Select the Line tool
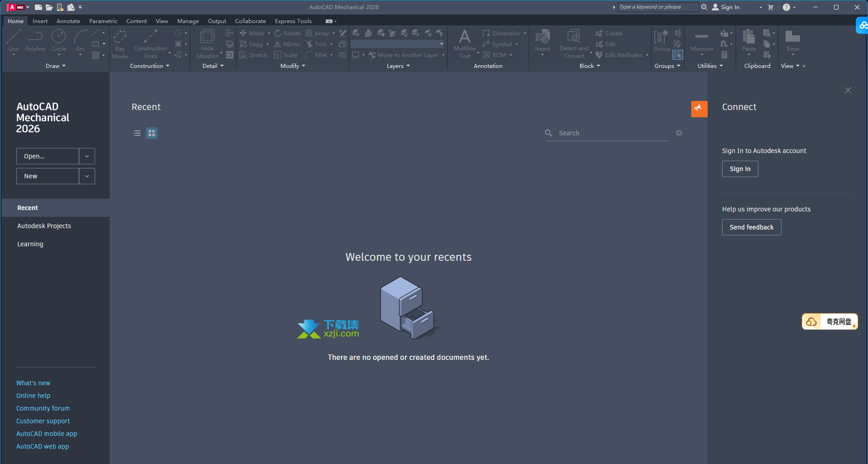The height and width of the screenshot is (464, 868). click(14, 41)
